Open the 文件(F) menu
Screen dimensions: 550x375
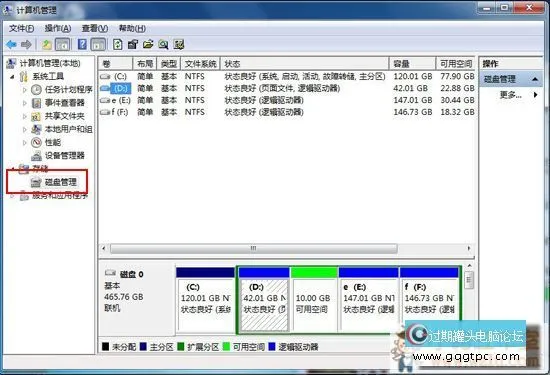pyautogui.click(x=21, y=28)
